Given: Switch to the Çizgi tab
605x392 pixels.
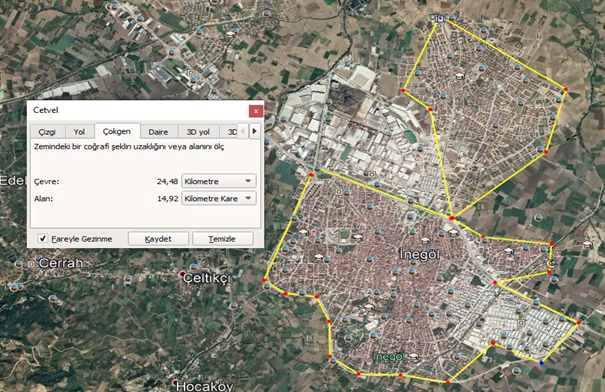Looking at the screenshot, I should (47, 132).
